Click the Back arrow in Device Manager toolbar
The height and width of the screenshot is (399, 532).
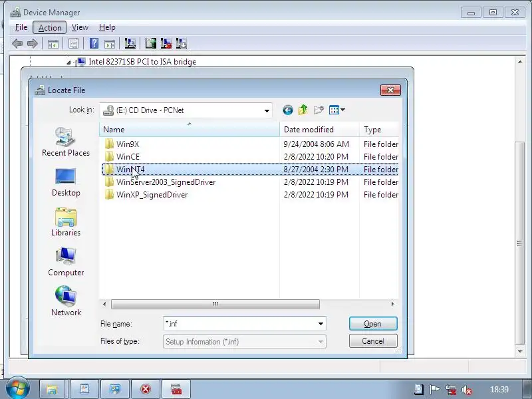(x=17, y=44)
